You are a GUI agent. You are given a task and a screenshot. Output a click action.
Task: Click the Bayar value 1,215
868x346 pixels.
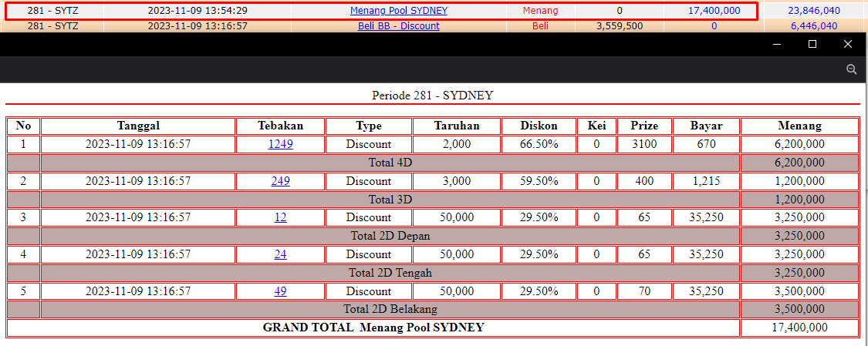coord(706,181)
